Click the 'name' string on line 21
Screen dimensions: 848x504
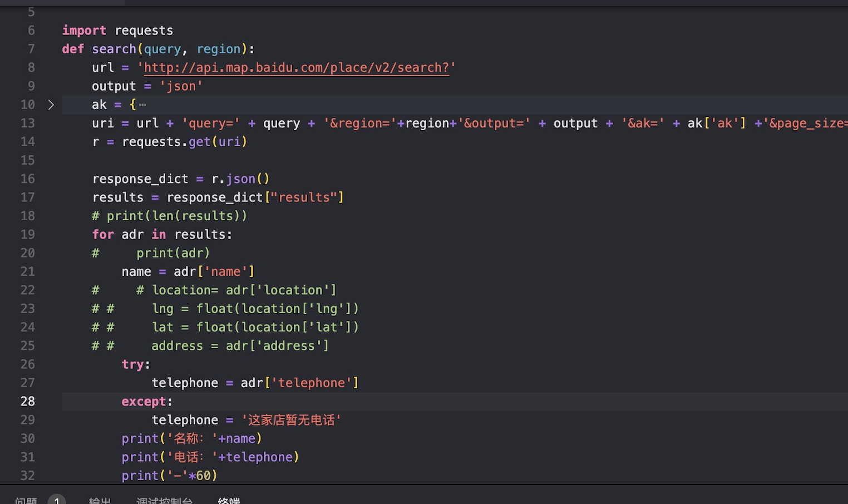tap(226, 271)
